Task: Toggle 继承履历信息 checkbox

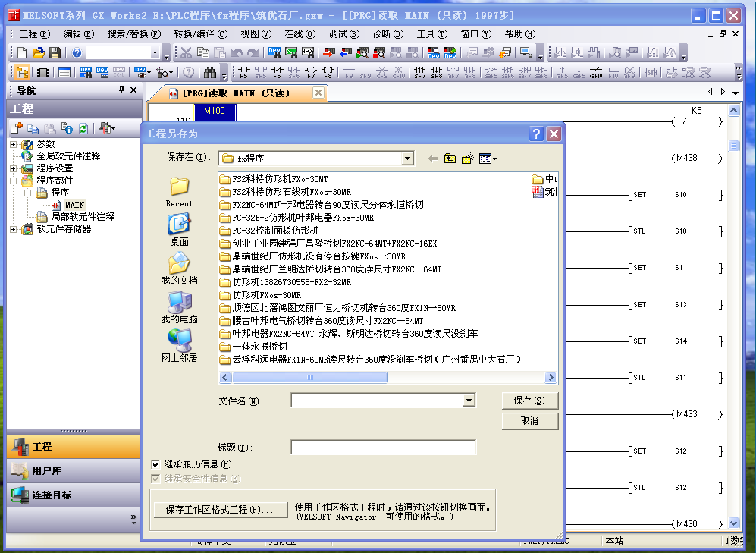Action: pos(156,463)
